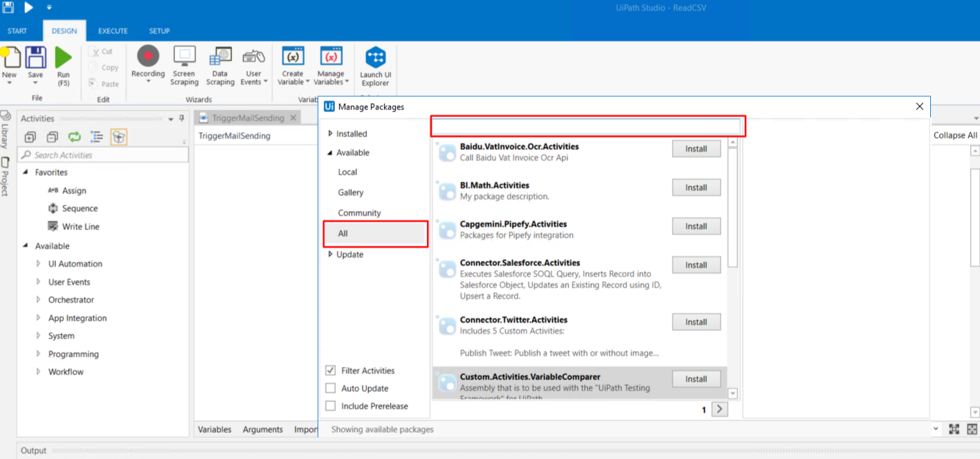Click the package list vertical scrollbar

[x=733, y=208]
